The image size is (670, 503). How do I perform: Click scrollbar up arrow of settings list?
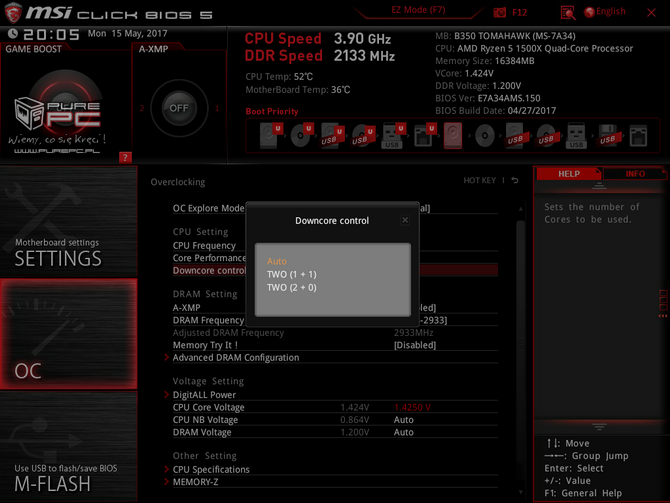click(x=520, y=209)
